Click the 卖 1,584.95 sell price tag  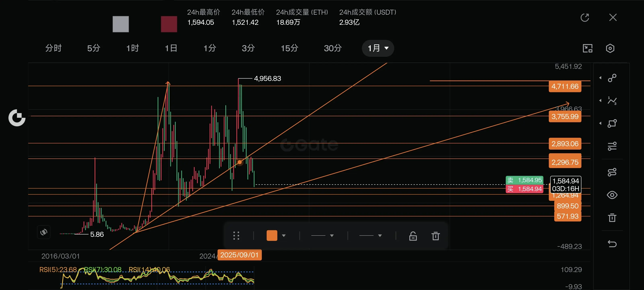[x=524, y=180]
